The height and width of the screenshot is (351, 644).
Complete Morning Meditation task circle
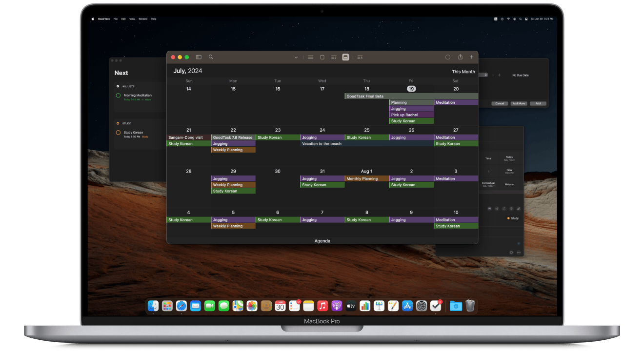118,96
